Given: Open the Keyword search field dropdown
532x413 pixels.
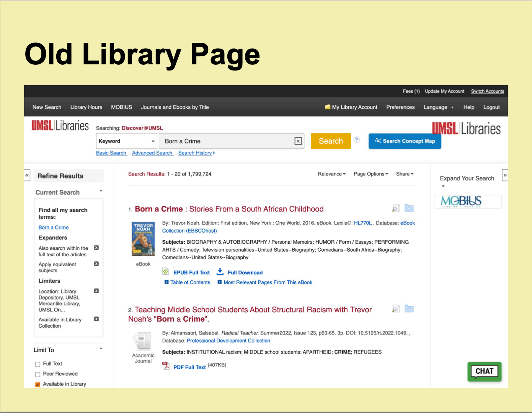Looking at the screenshot, I should click(x=127, y=141).
